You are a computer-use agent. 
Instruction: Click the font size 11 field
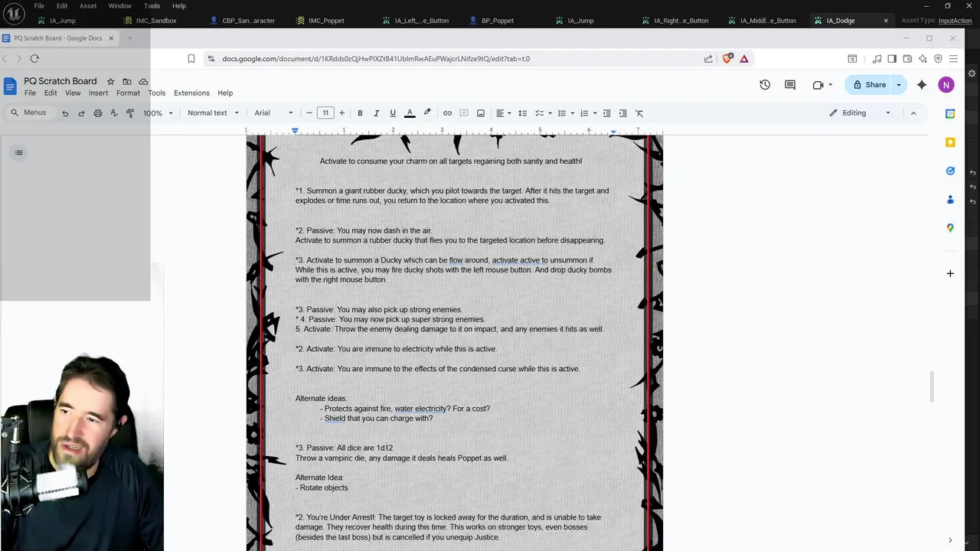325,113
